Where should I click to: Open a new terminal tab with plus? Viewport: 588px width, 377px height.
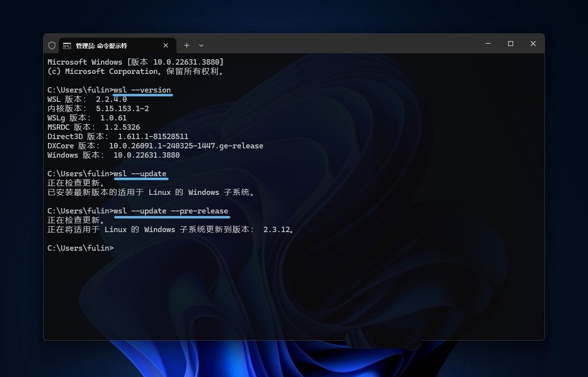pyautogui.click(x=187, y=45)
